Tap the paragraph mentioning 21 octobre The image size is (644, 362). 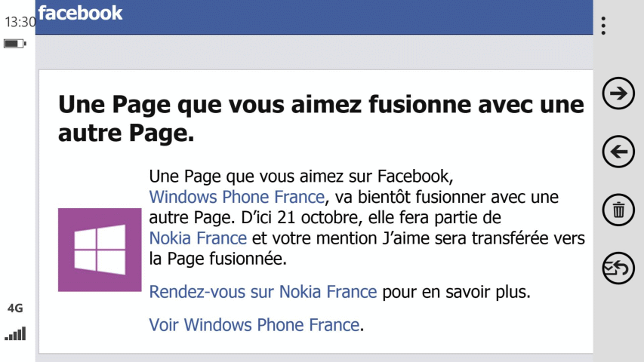coord(367,217)
